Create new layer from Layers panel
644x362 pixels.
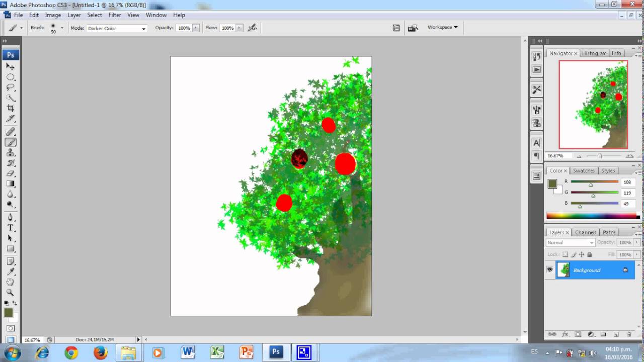tap(616, 334)
